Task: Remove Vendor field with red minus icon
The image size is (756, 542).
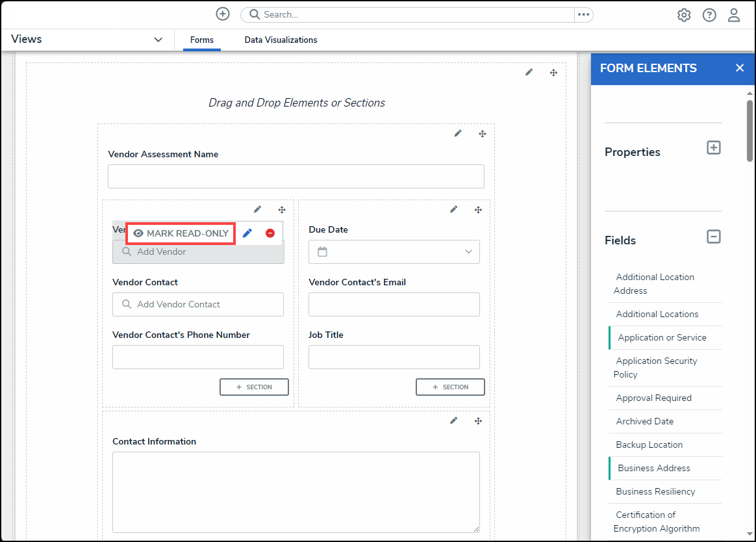Action: (x=270, y=233)
